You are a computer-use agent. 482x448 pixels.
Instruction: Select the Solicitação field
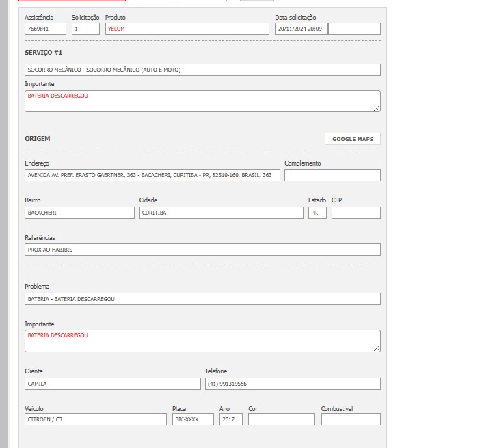(85, 29)
